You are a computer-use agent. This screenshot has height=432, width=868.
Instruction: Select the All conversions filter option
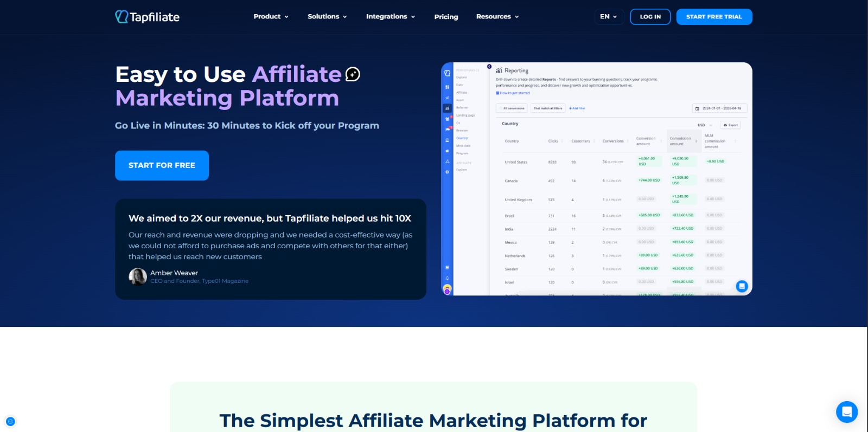[512, 108]
